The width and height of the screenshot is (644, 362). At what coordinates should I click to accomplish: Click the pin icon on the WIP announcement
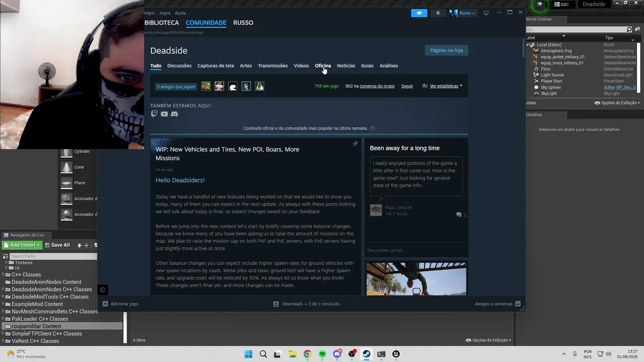pos(355,144)
